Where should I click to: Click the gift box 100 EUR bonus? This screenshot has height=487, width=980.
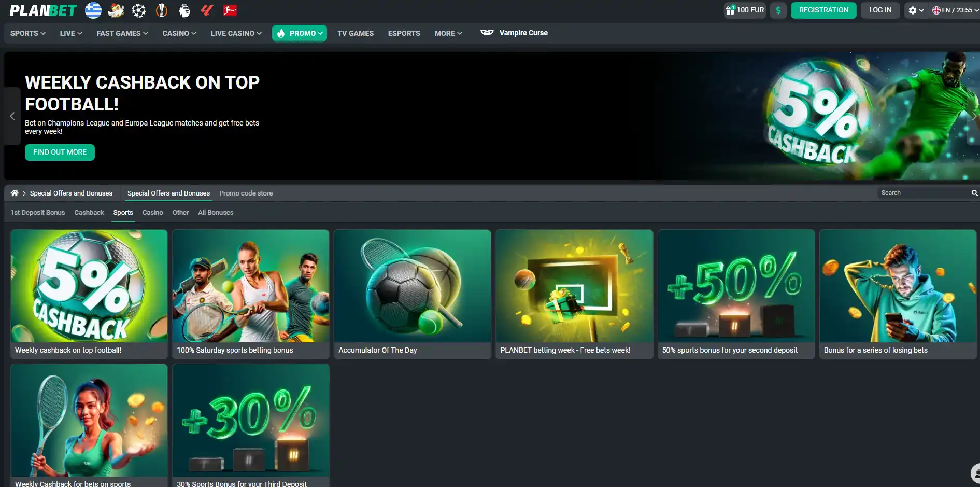tap(745, 10)
